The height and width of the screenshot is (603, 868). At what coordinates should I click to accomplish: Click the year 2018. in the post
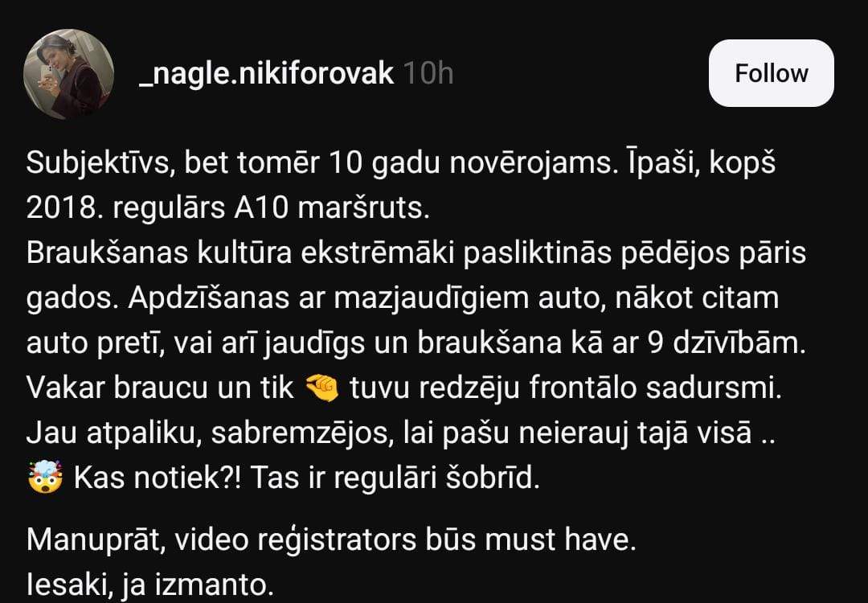click(64, 208)
